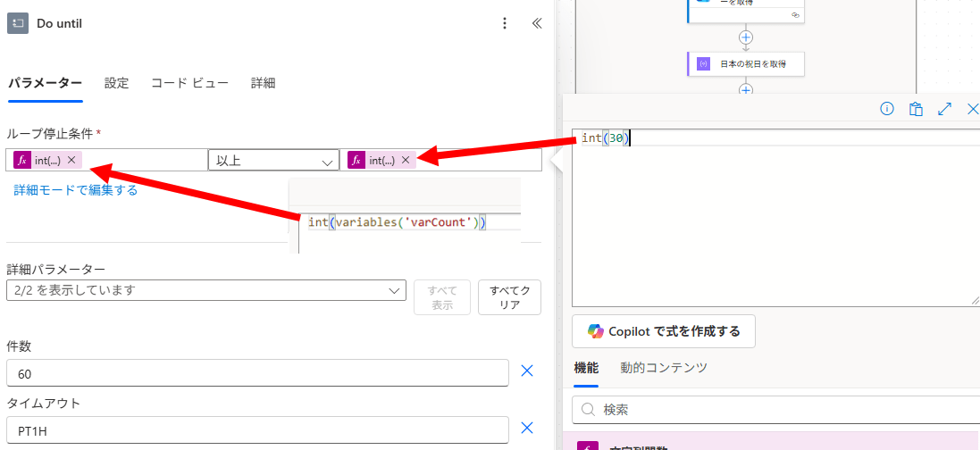
Task: Expand the expression editor to full size
Action: point(944,109)
